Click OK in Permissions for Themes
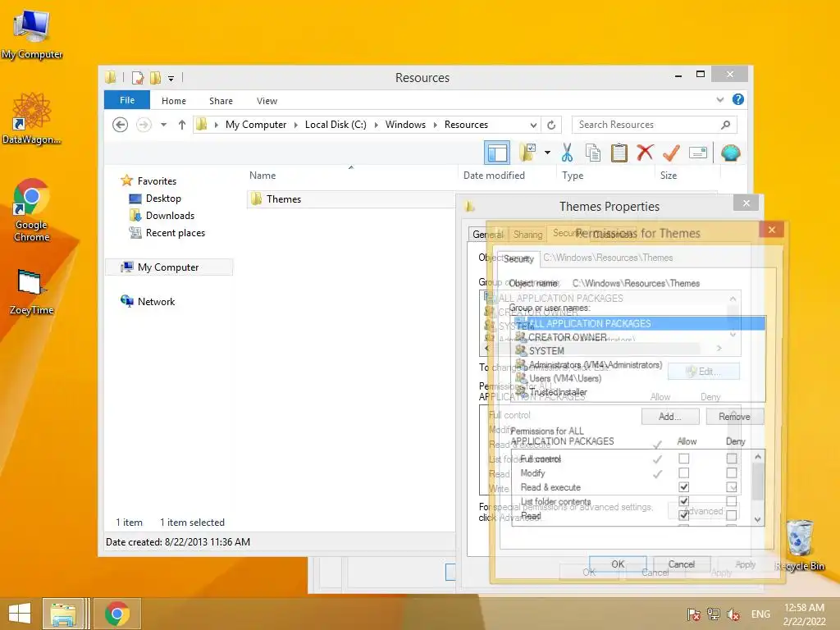Image resolution: width=840 pixels, height=630 pixels. pos(618,564)
